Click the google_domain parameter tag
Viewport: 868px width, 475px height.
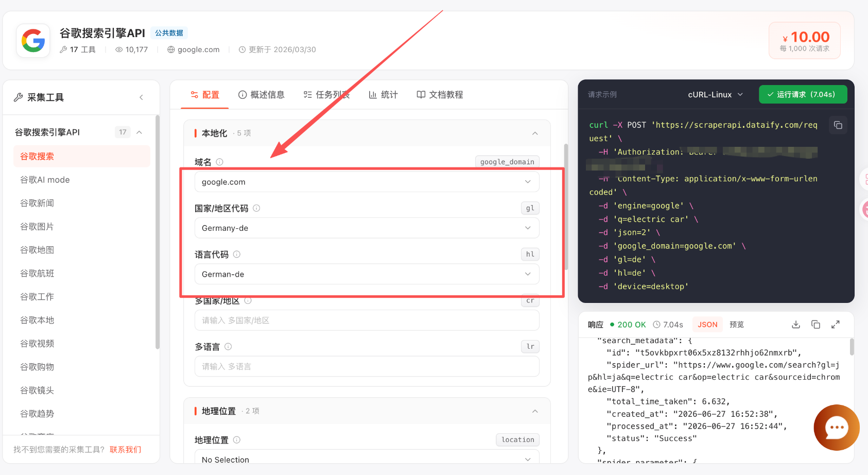[507, 162]
